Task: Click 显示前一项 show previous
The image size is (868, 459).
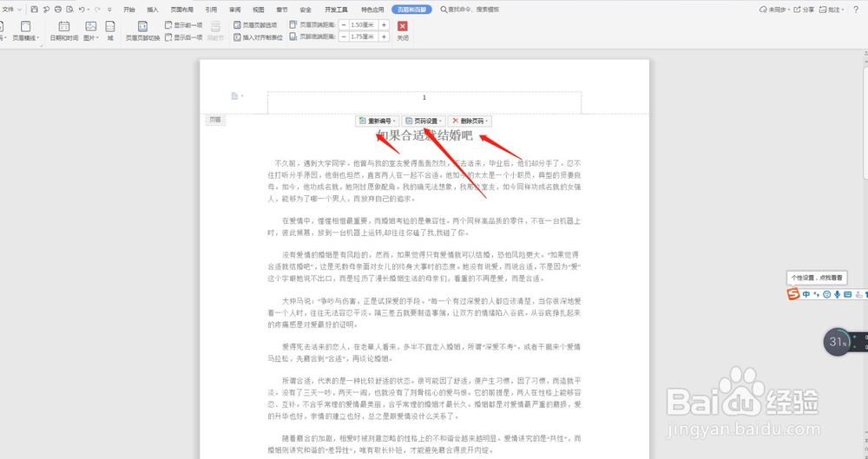Action: click(x=184, y=25)
